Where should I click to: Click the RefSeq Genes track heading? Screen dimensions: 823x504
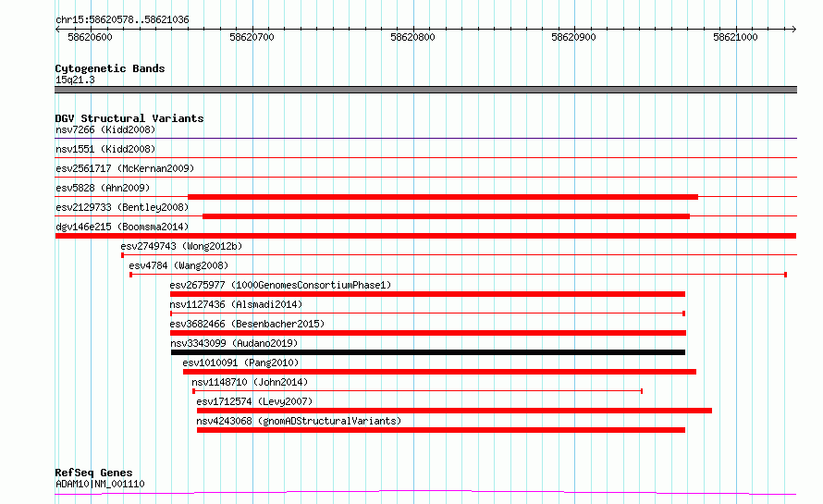click(x=93, y=473)
